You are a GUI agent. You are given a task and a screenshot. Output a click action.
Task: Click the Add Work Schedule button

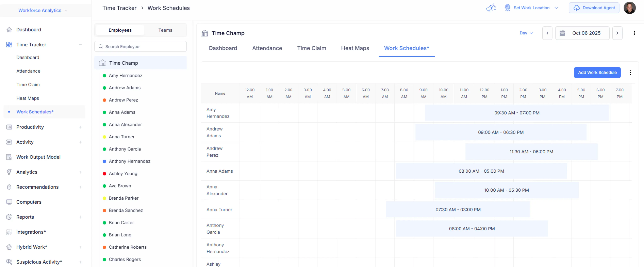tap(597, 73)
